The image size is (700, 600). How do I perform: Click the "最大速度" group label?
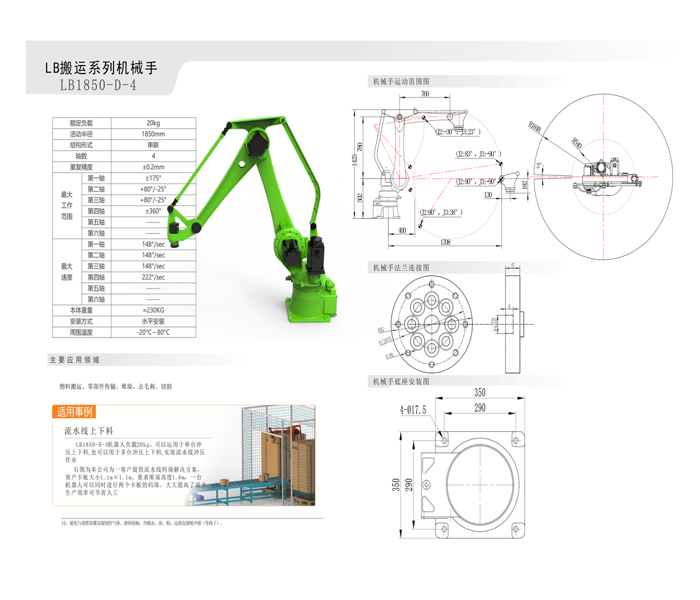(67, 271)
